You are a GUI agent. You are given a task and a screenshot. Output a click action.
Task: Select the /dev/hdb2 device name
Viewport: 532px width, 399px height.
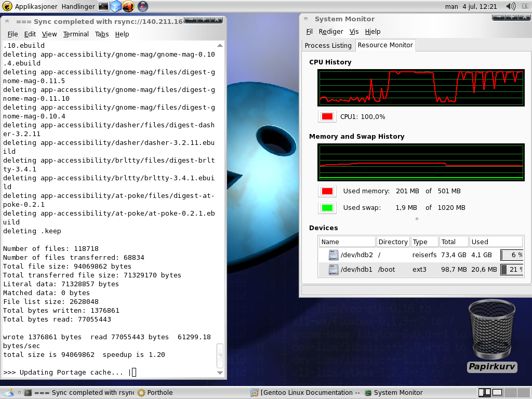[356, 255]
